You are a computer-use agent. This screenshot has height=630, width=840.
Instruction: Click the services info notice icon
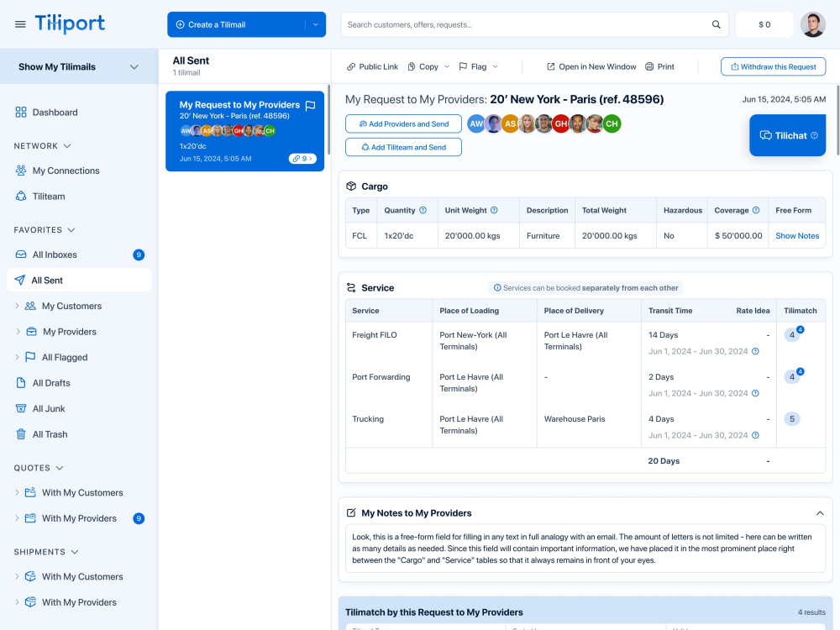497,287
